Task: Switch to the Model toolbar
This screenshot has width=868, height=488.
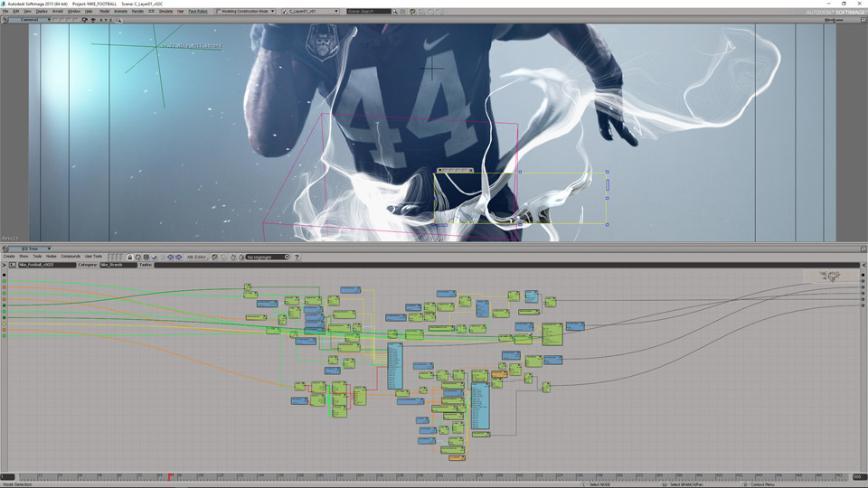Action: point(104,11)
